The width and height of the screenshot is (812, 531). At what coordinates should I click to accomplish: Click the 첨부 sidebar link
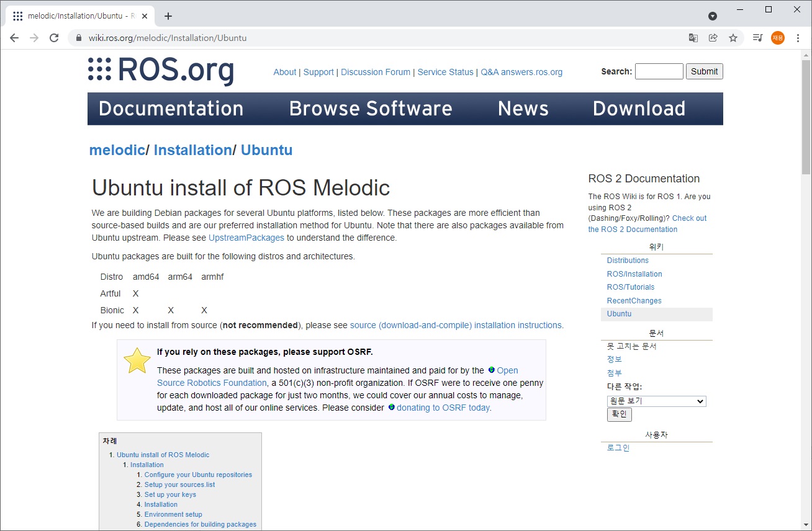click(614, 373)
